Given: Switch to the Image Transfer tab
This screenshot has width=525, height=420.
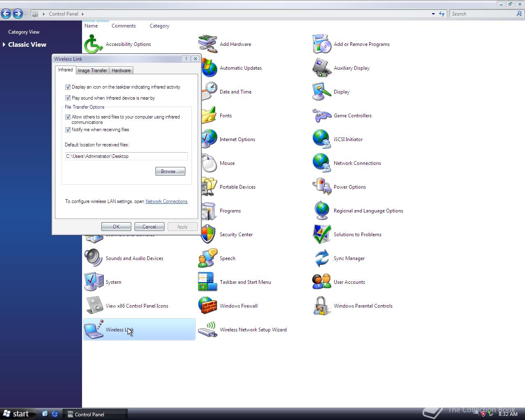Looking at the screenshot, I should coord(93,71).
